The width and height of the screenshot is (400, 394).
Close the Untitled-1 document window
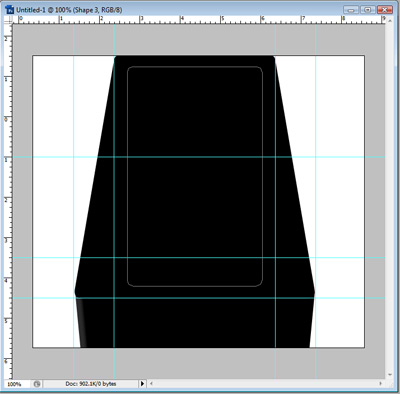coord(385,10)
